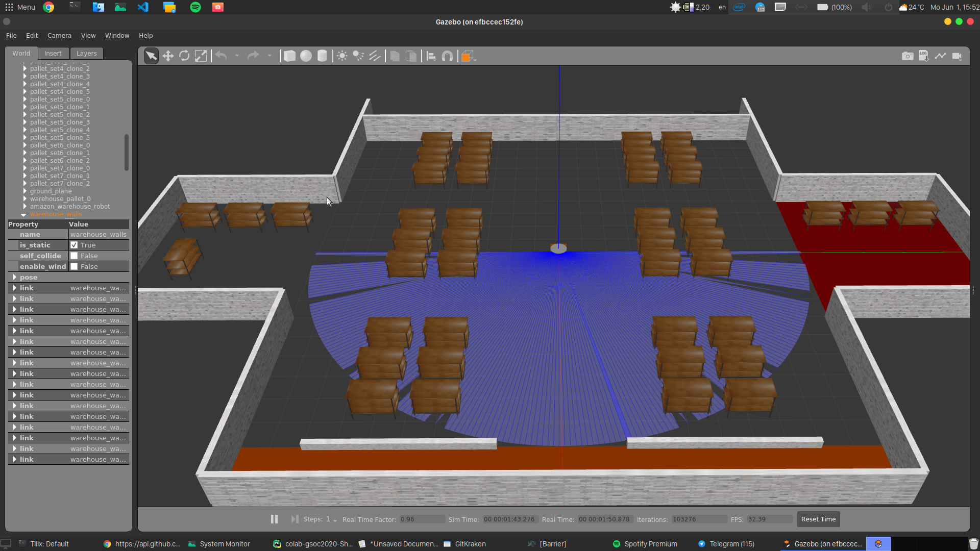Open Spotify from the top panel
The image size is (980, 551).
pyautogui.click(x=195, y=7)
